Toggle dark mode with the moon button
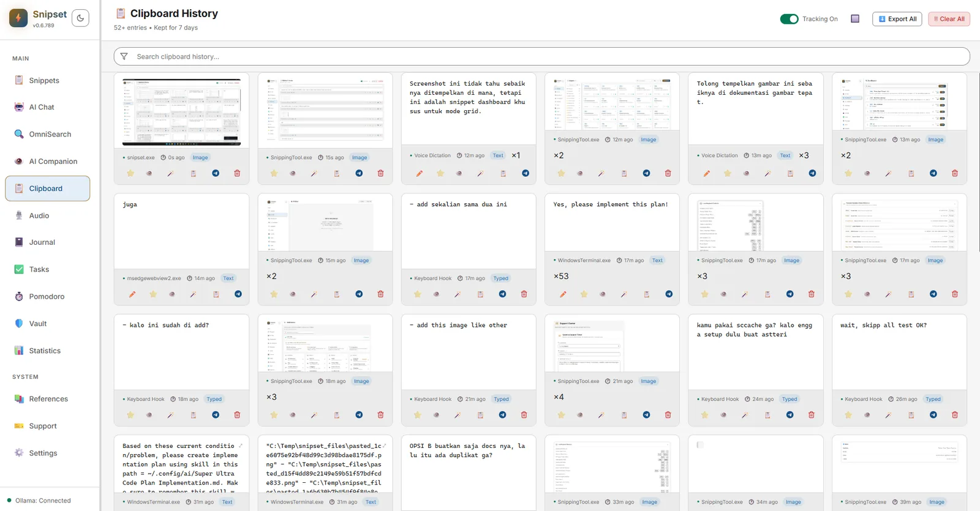 tap(80, 18)
